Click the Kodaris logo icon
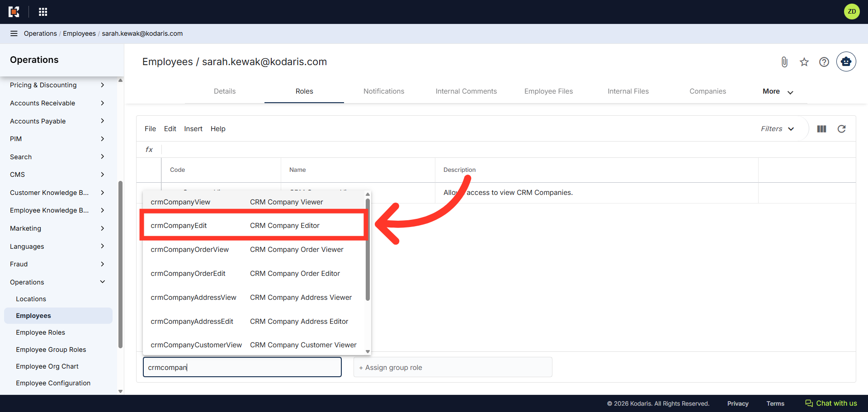The image size is (868, 412). pos(14,12)
